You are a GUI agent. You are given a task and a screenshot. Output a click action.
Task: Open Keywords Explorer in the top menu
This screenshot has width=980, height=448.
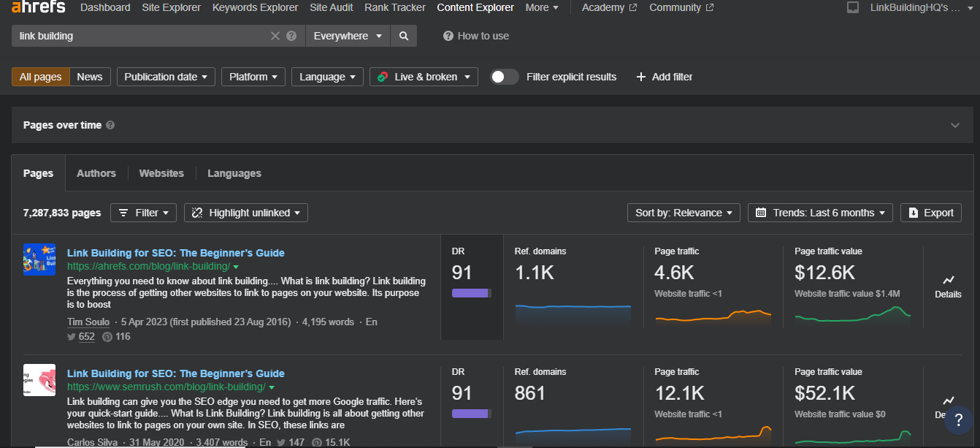(x=255, y=7)
